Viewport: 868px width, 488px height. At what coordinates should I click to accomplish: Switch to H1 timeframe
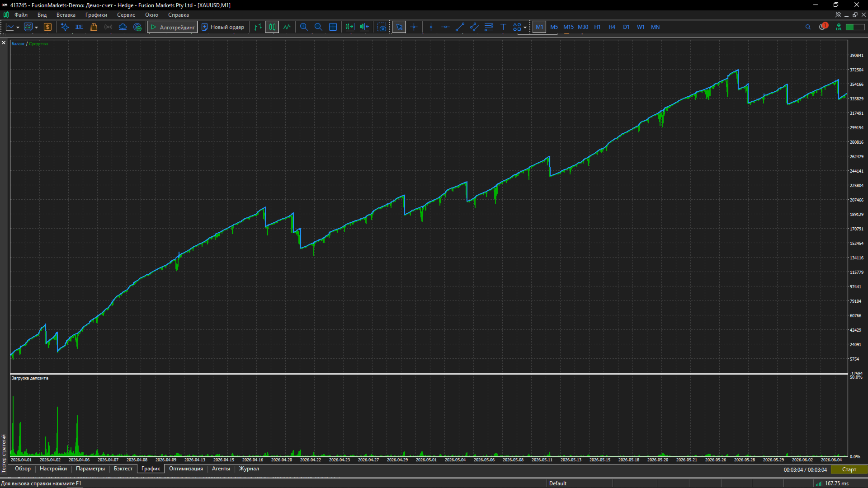click(597, 27)
